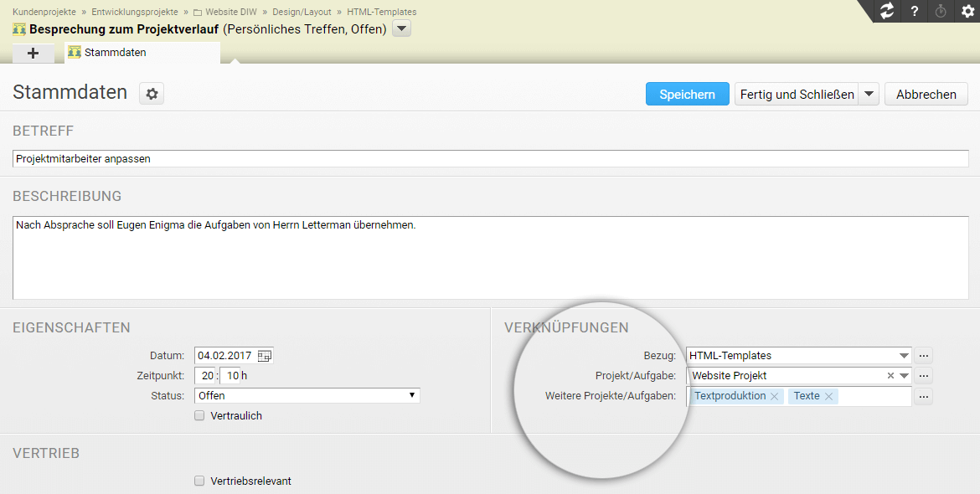This screenshot has height=494, width=980.
Task: Expand the Status dropdown showing Offen
Action: click(411, 395)
